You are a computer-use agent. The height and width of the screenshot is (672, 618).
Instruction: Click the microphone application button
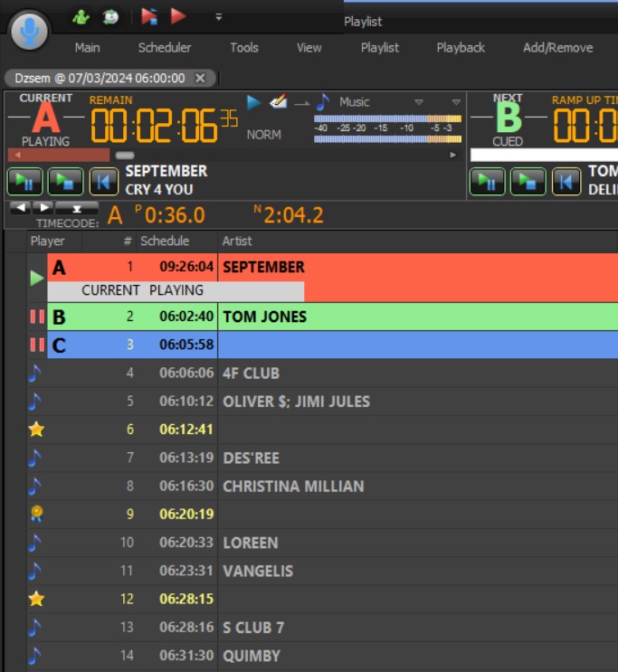pyautogui.click(x=30, y=33)
